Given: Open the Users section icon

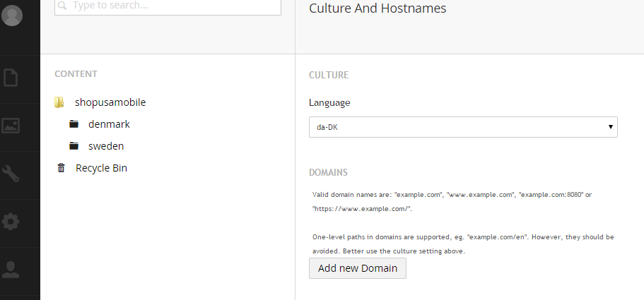Looking at the screenshot, I should (x=11, y=269).
